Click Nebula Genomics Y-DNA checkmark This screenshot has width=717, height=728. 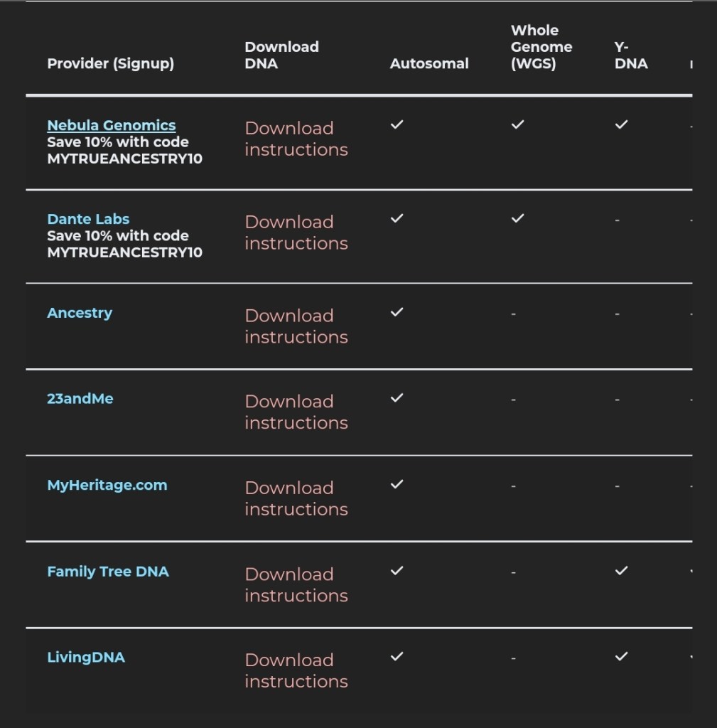click(621, 124)
